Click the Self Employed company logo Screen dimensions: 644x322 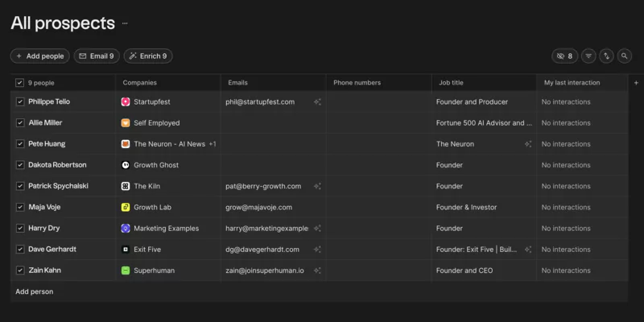(x=126, y=123)
